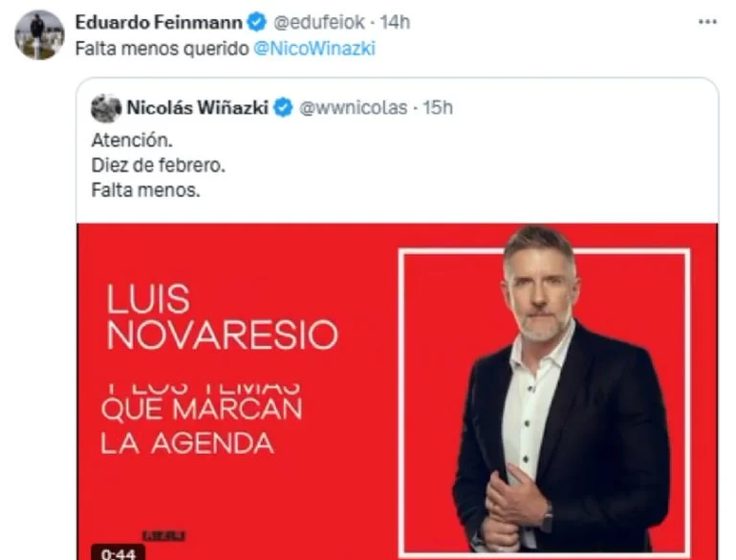Click the LUIS NOVARESIO title in video
Image resolution: width=736 pixels, height=560 pixels.
(x=223, y=317)
